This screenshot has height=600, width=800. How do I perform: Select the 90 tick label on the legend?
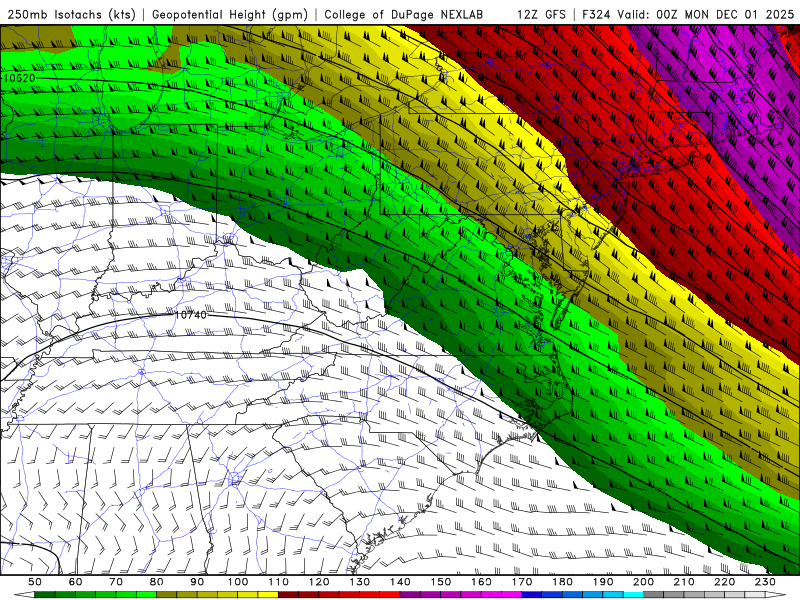point(197,582)
